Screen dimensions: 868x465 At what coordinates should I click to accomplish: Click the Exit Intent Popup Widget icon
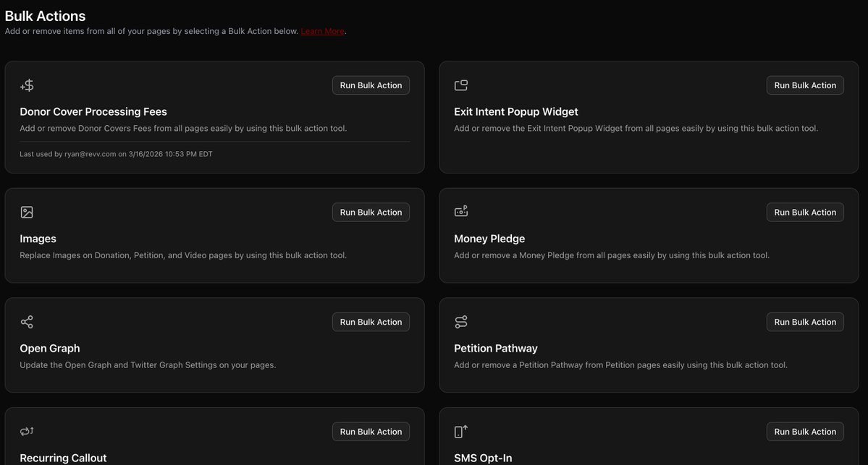460,85
